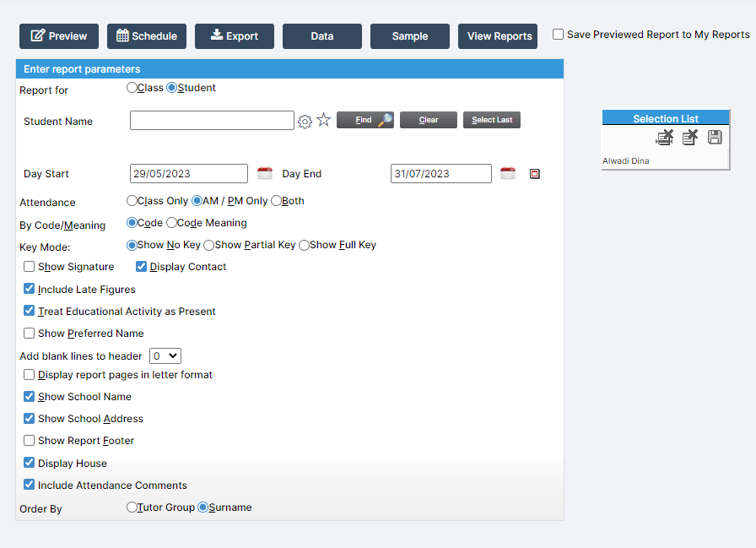This screenshot has width=756, height=548.
Task: Click the Clear button
Action: [429, 120]
